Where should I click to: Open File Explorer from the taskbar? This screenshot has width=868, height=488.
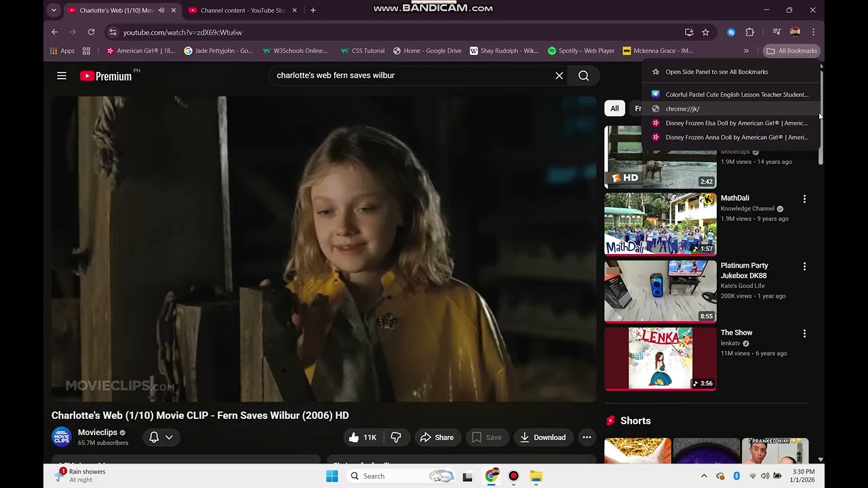click(x=536, y=476)
